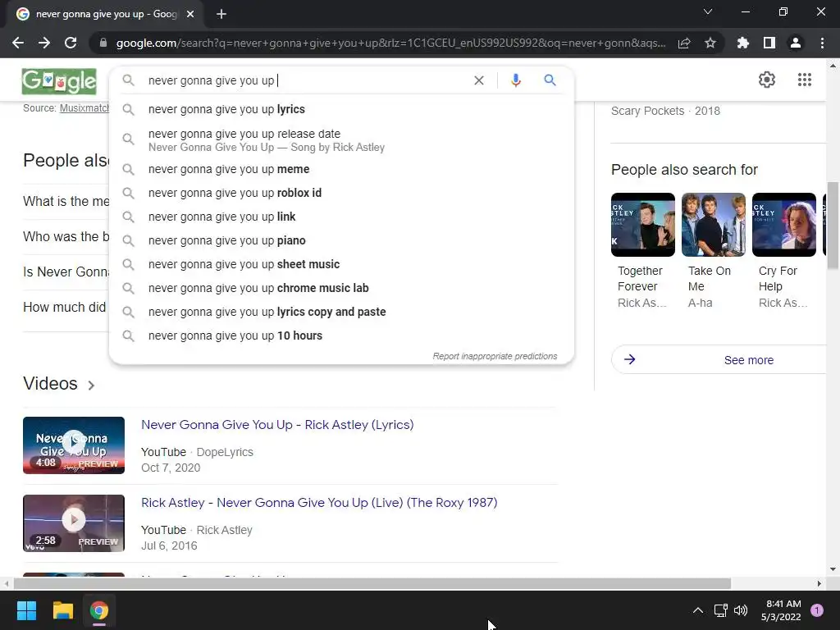Play the Roxy 1987 live video thumbnail
Viewport: 840px width, 630px height.
pyautogui.click(x=74, y=523)
